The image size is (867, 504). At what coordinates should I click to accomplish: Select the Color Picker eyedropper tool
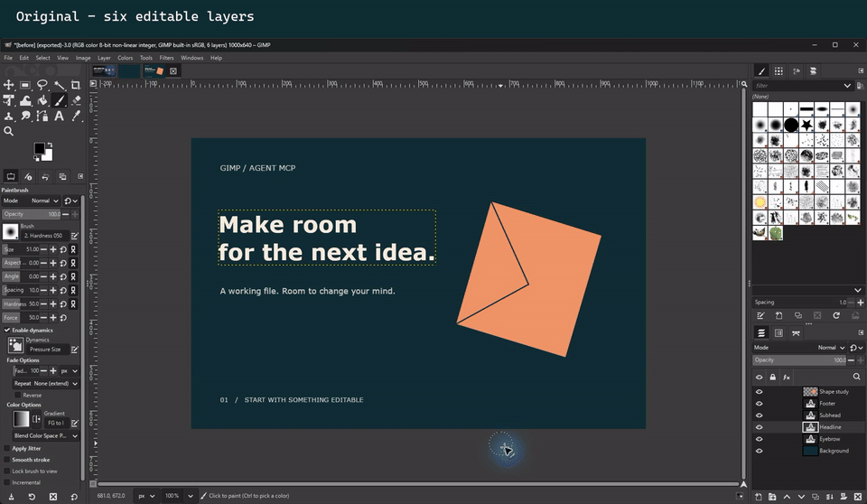point(76,116)
